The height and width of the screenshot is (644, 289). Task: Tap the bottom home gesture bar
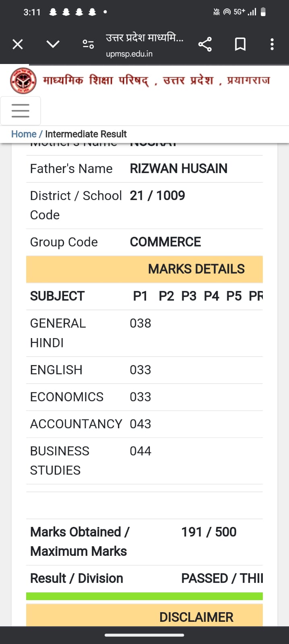[x=144, y=635]
